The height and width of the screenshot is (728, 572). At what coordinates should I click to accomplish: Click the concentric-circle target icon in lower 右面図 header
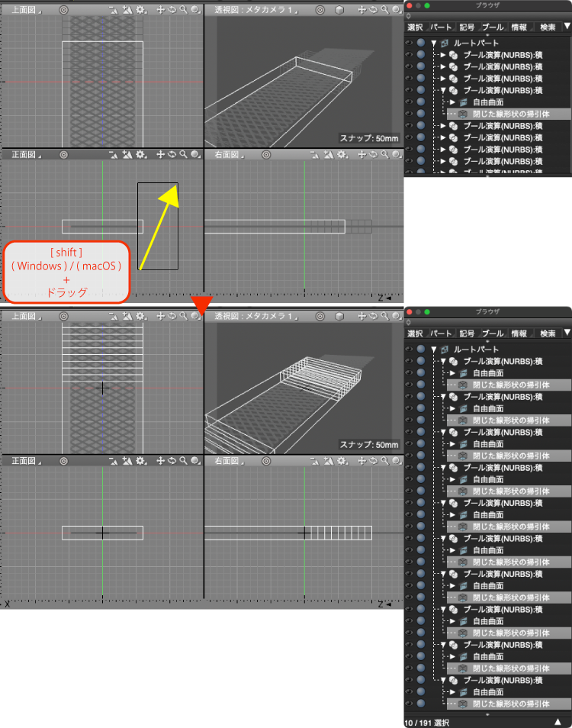coord(266,461)
